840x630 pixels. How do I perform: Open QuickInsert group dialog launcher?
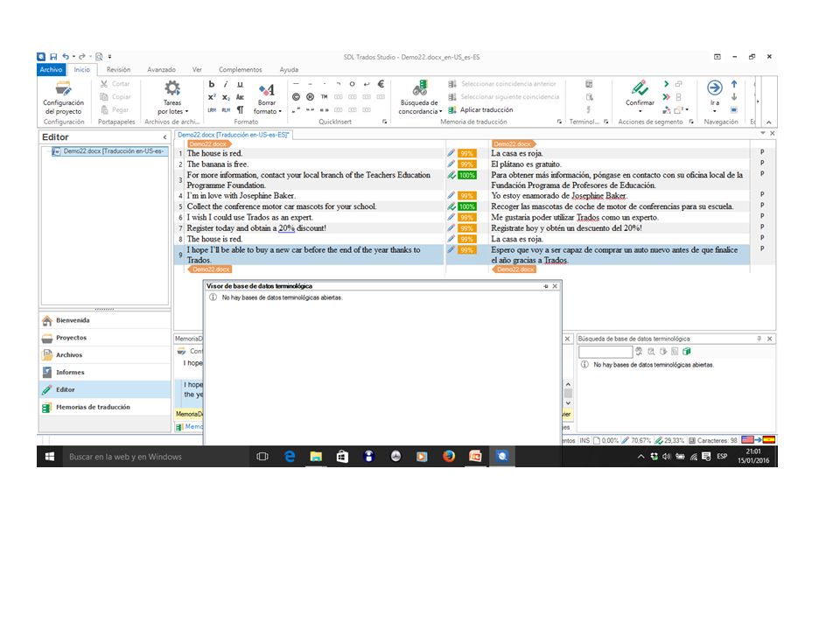tap(384, 122)
